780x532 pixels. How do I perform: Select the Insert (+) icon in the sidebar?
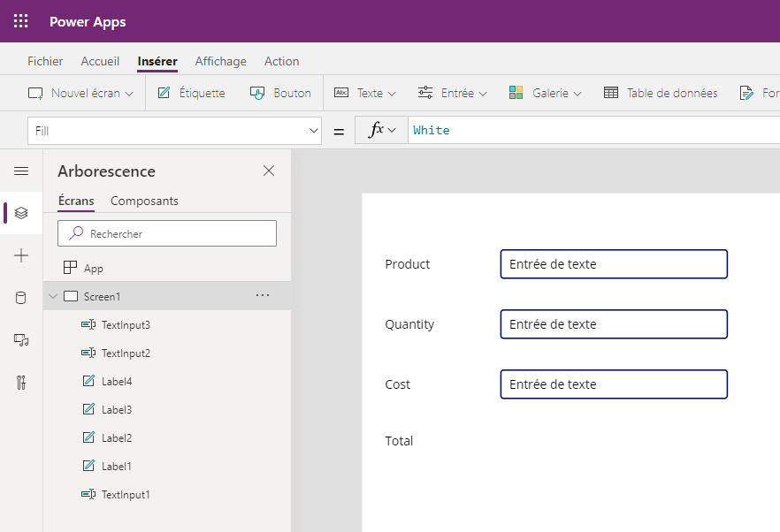click(19, 255)
